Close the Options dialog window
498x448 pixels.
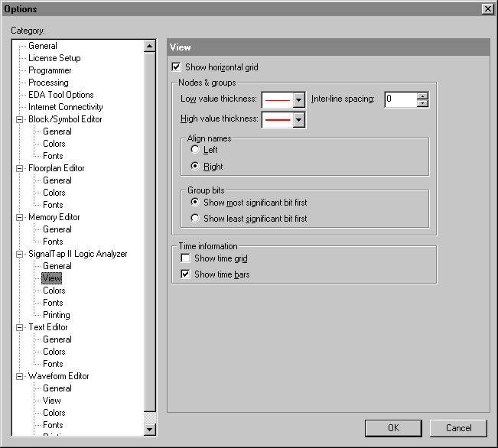[x=487, y=8]
